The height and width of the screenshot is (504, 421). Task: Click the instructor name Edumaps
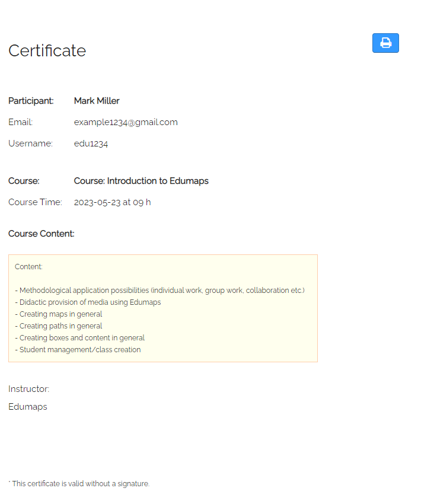[x=28, y=407]
